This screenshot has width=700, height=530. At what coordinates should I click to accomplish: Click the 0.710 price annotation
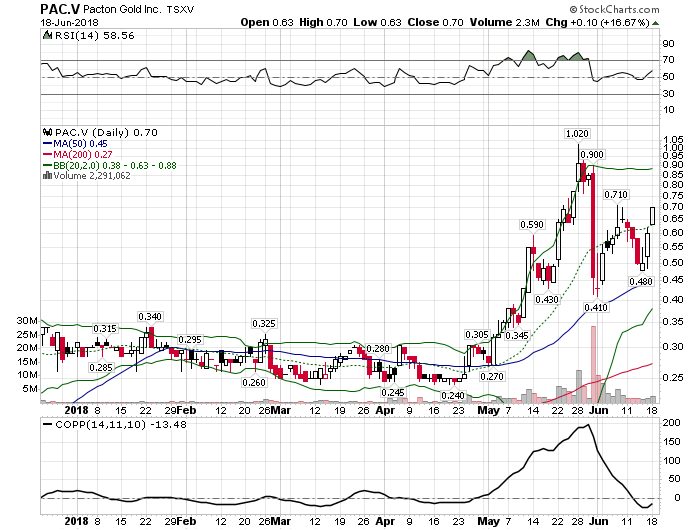coord(616,195)
